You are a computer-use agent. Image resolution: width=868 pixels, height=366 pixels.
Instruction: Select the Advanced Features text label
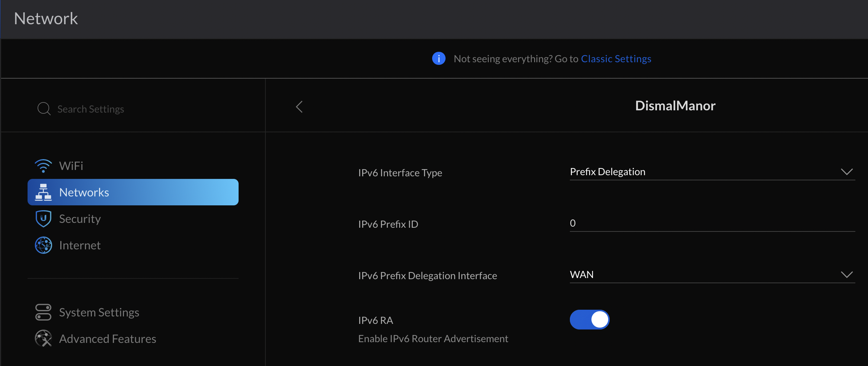tap(108, 339)
